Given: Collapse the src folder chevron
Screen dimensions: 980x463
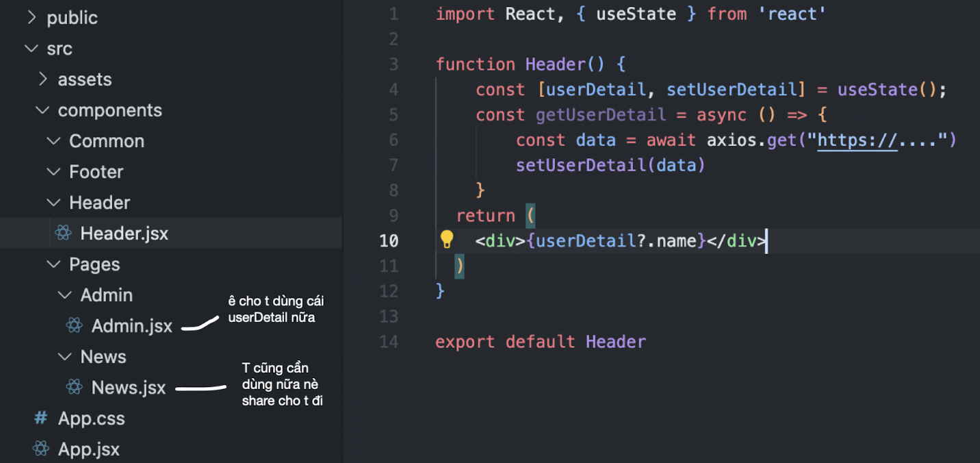Looking at the screenshot, I should pos(31,49).
